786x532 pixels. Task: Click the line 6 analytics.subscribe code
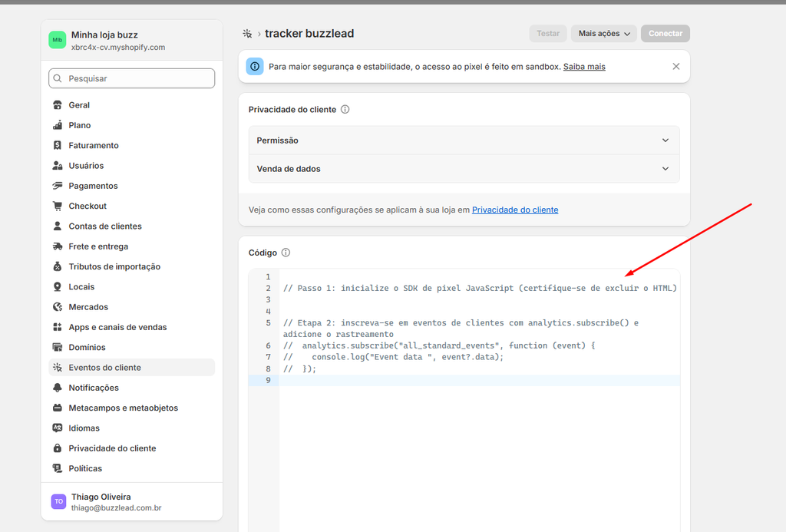tap(438, 345)
